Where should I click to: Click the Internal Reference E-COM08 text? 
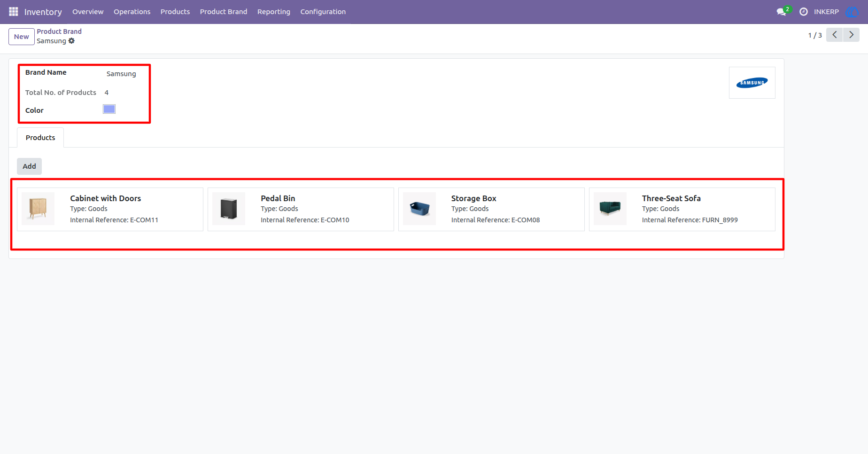[496, 220]
